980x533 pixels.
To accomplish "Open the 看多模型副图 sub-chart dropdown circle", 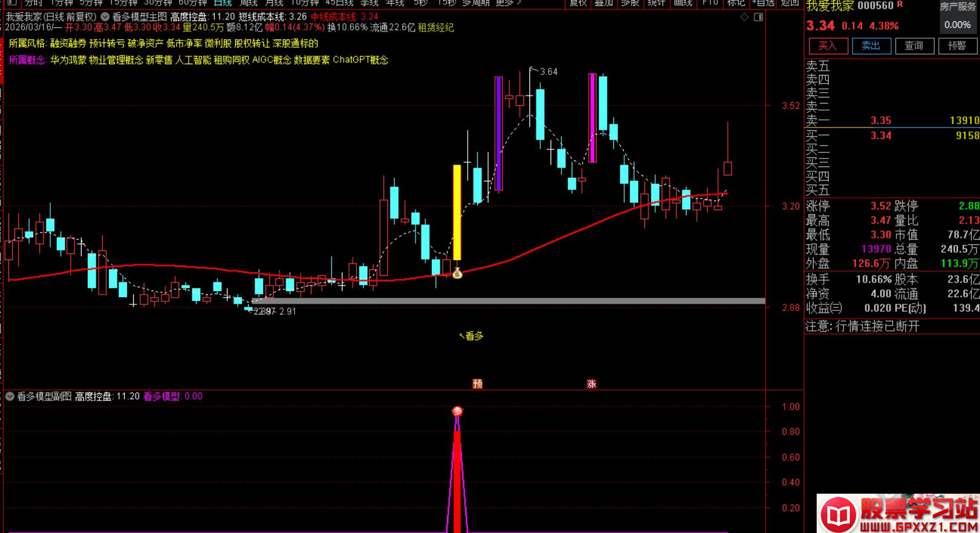I will pos(10,396).
